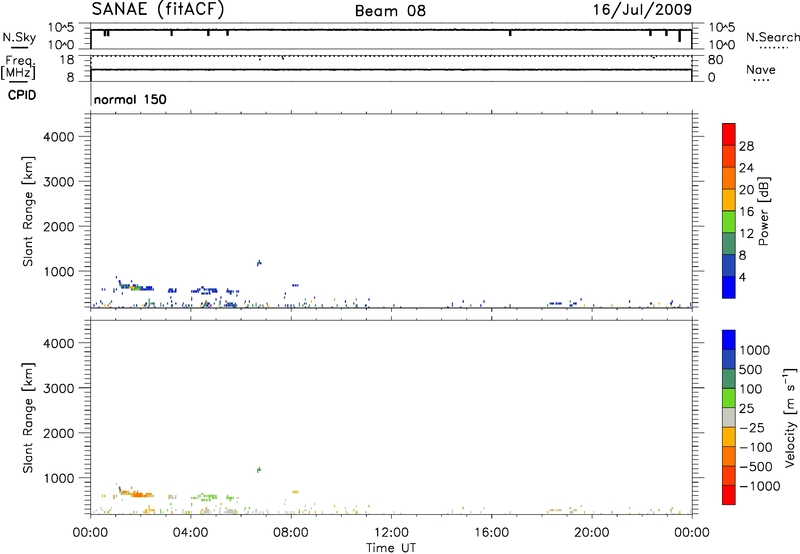This screenshot has width=800, height=554.
Task: Pick the light green Power segment between 12 and 16
Action: click(729, 221)
